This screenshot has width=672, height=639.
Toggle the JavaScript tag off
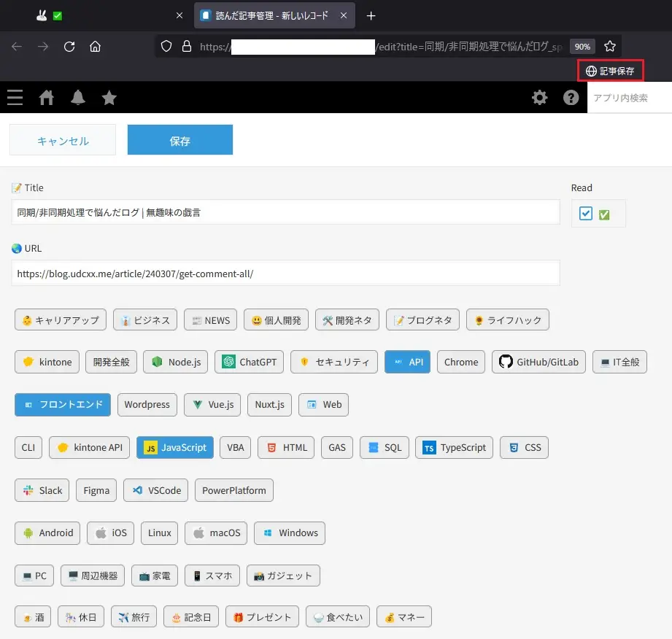175,447
